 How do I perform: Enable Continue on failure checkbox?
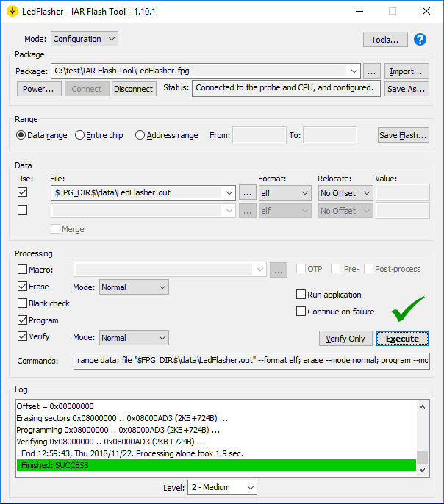301,312
